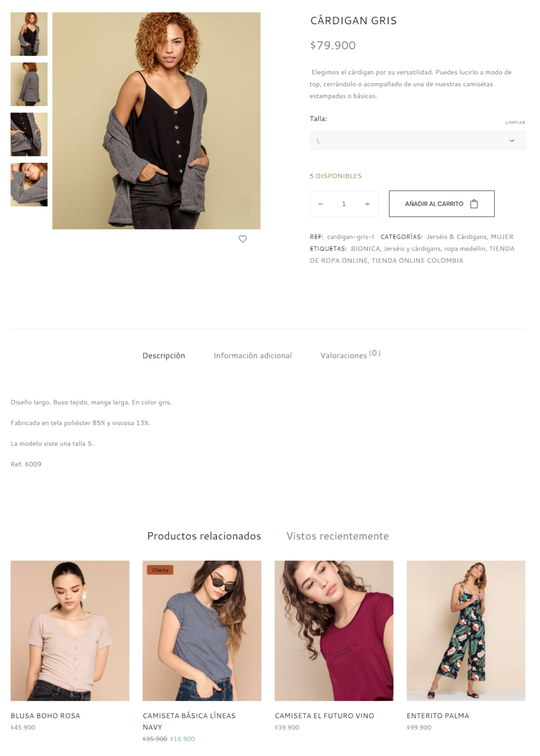Switch to Información adicional tab
This screenshot has width=540, height=756.
[253, 356]
